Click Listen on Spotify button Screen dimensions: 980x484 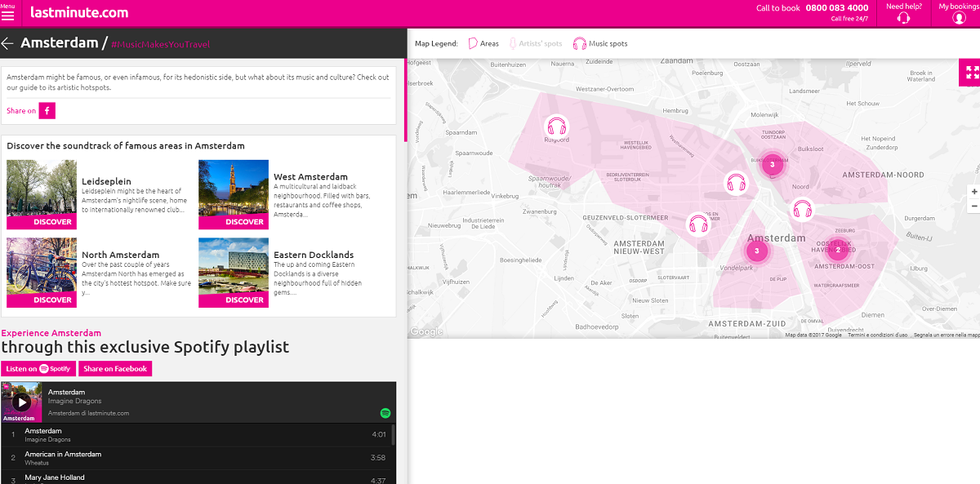tap(38, 369)
